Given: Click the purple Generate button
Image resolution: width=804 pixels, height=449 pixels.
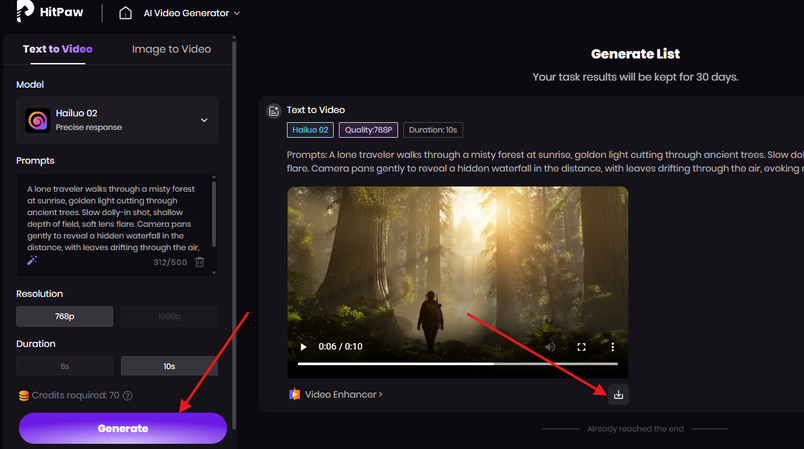Looking at the screenshot, I should coord(123,428).
